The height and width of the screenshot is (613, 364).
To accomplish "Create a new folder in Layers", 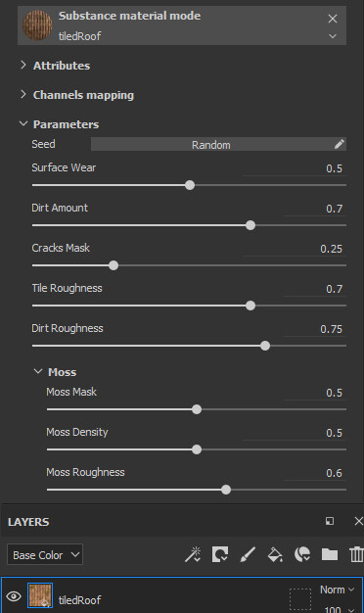I will [330, 554].
